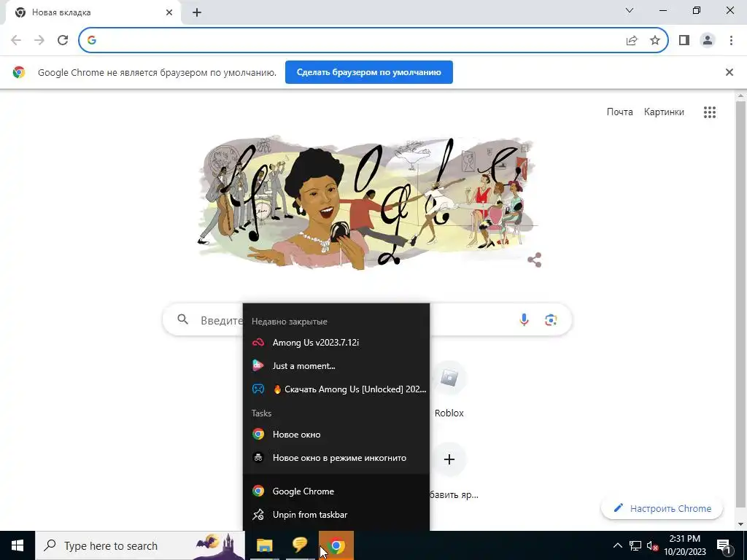Screen dimensions: 747x560
Task: Open the yellow chat app on taskbar
Action: click(300, 545)
